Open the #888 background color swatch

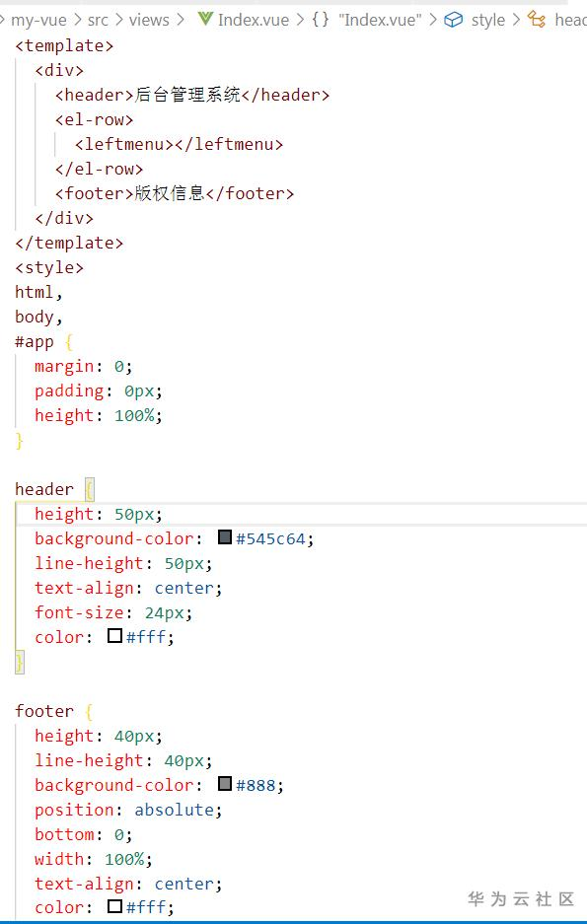click(x=225, y=783)
